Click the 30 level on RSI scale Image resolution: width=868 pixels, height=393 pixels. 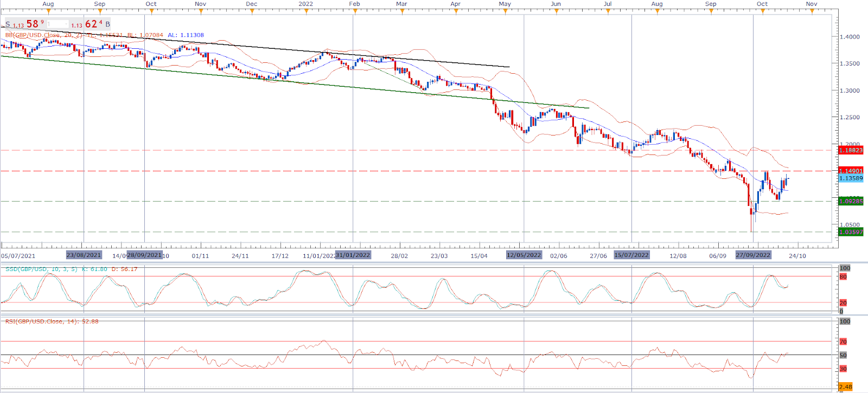point(843,369)
